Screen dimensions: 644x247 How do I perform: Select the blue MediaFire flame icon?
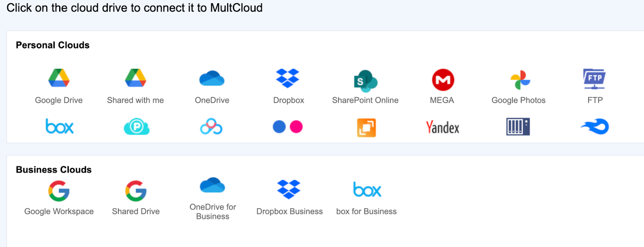click(x=595, y=127)
